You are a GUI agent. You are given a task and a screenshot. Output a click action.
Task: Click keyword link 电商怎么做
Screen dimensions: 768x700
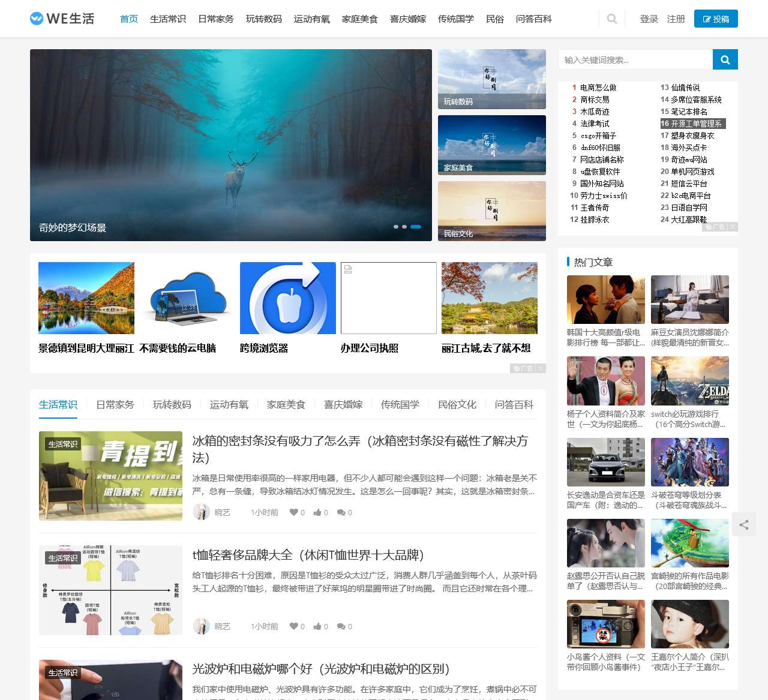(598, 88)
